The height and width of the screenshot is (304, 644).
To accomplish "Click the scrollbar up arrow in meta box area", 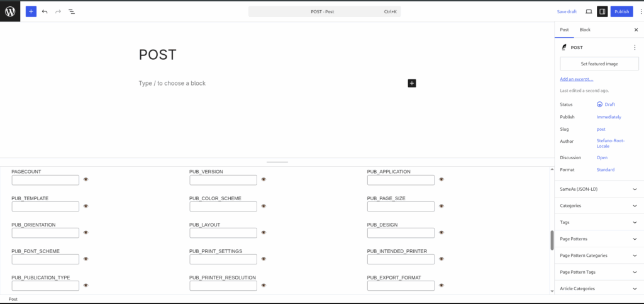I will [x=552, y=169].
